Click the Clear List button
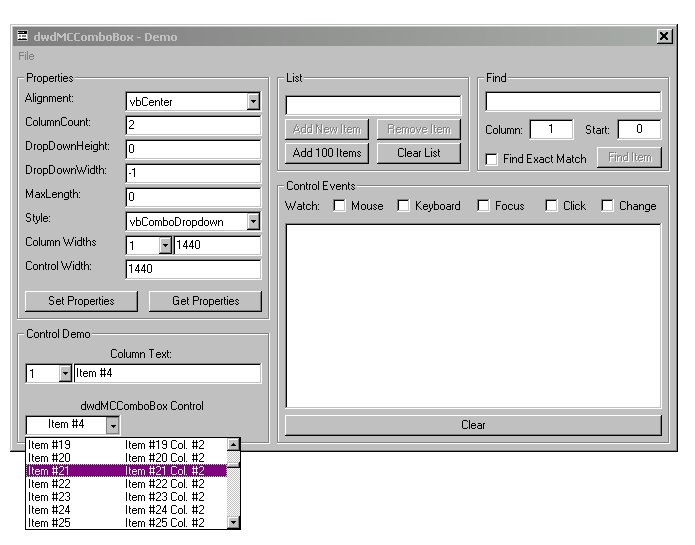This screenshot has width=695, height=545. click(419, 153)
